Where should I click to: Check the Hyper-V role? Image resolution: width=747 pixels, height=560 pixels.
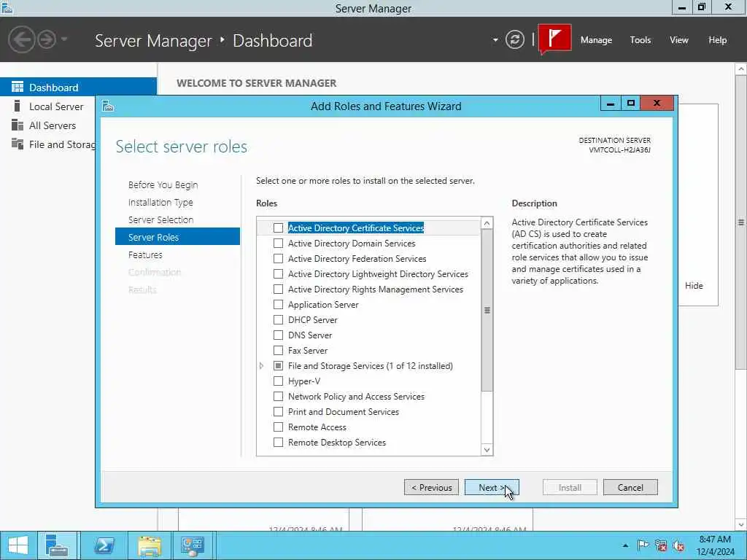[x=278, y=381]
